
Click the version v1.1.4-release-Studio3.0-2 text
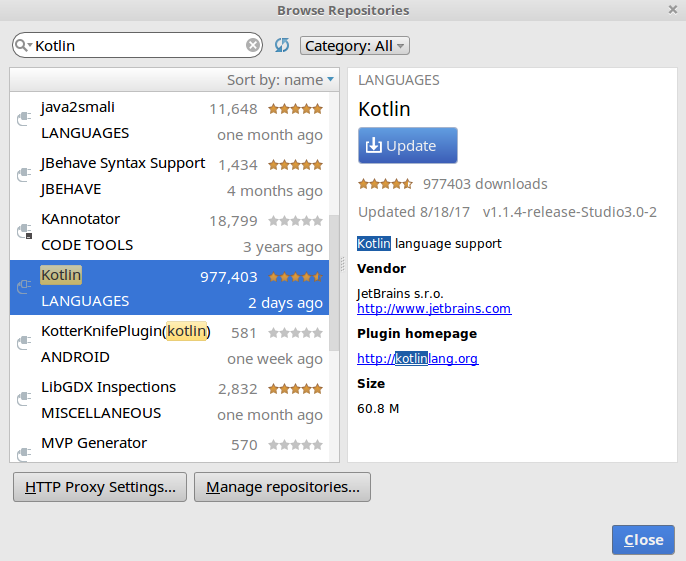(x=570, y=212)
